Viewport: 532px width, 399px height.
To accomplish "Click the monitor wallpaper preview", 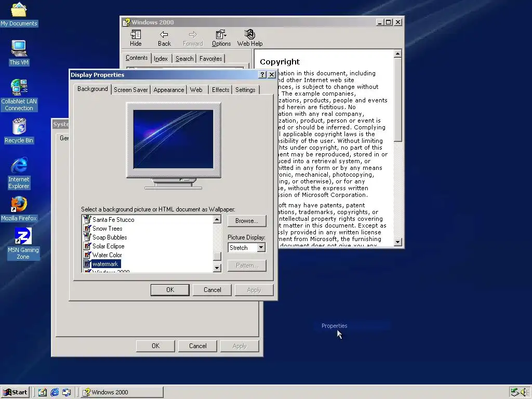I will point(174,139).
